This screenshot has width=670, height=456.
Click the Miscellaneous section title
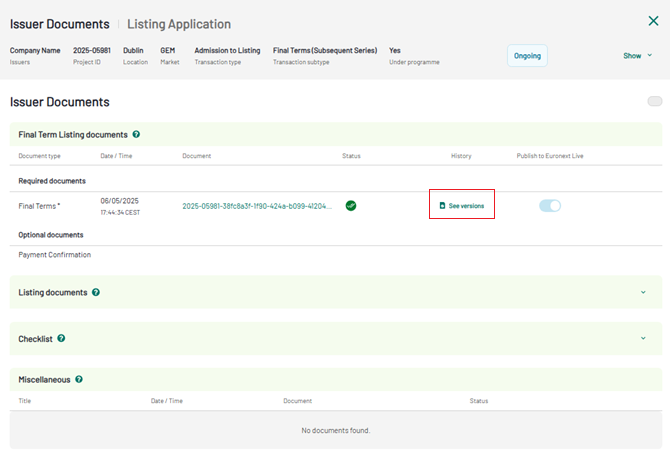tap(44, 380)
